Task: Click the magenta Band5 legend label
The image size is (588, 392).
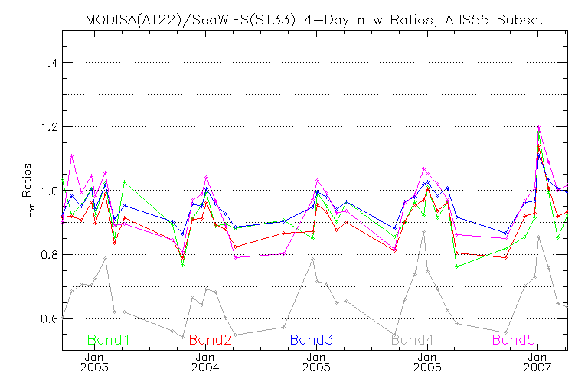Action: pos(514,340)
